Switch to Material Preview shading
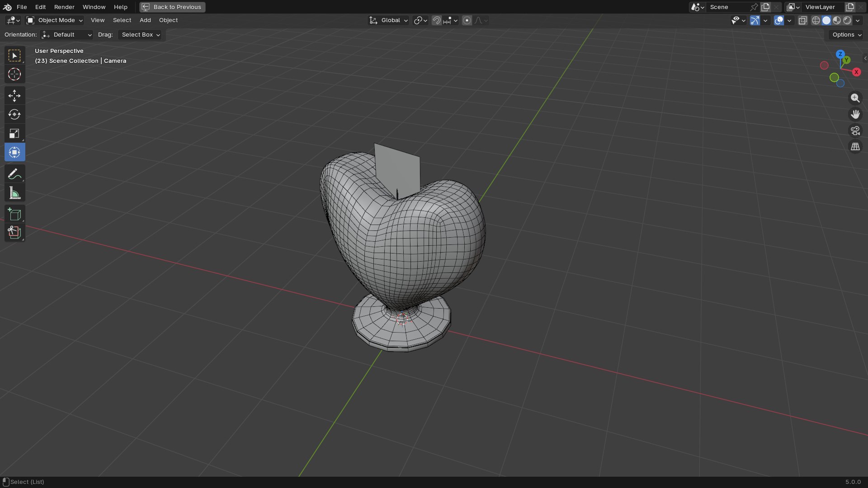The width and height of the screenshot is (868, 488). (837, 20)
